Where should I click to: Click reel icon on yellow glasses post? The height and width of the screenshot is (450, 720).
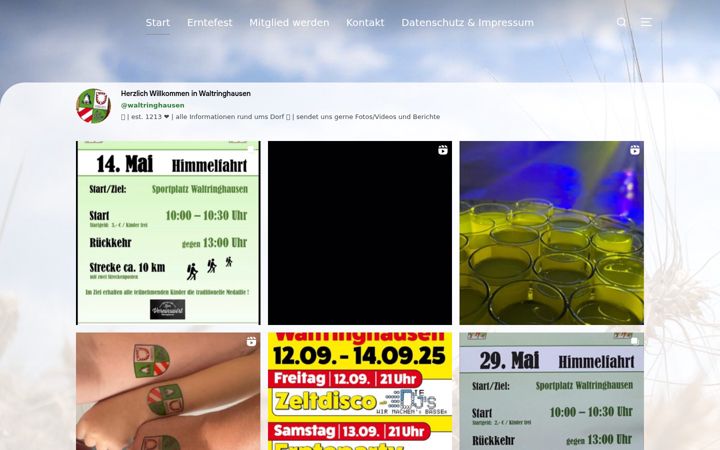[x=635, y=150]
